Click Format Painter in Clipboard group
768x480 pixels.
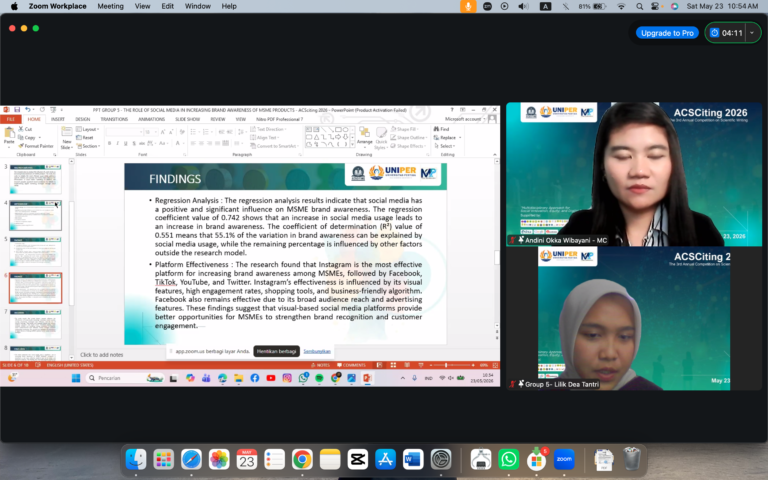[36, 146]
